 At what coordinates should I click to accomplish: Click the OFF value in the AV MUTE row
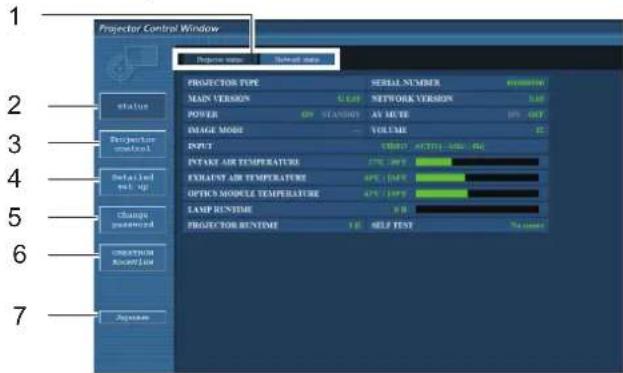(x=536, y=114)
